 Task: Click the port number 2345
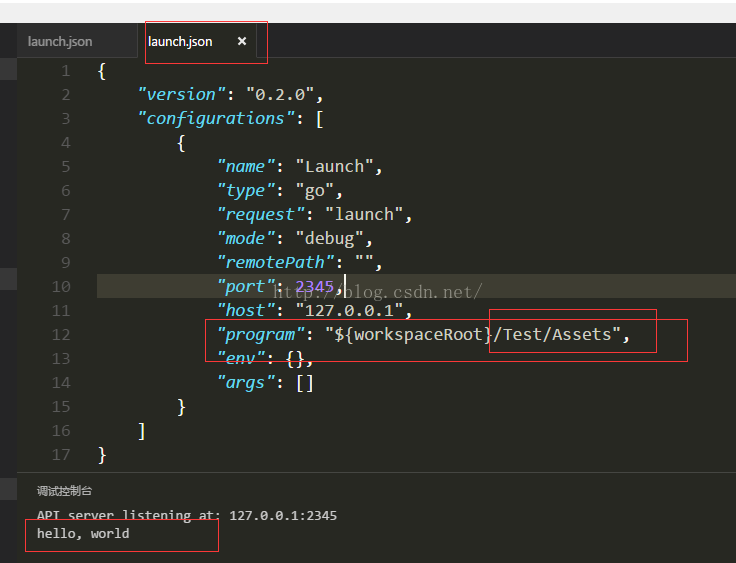[314, 287]
